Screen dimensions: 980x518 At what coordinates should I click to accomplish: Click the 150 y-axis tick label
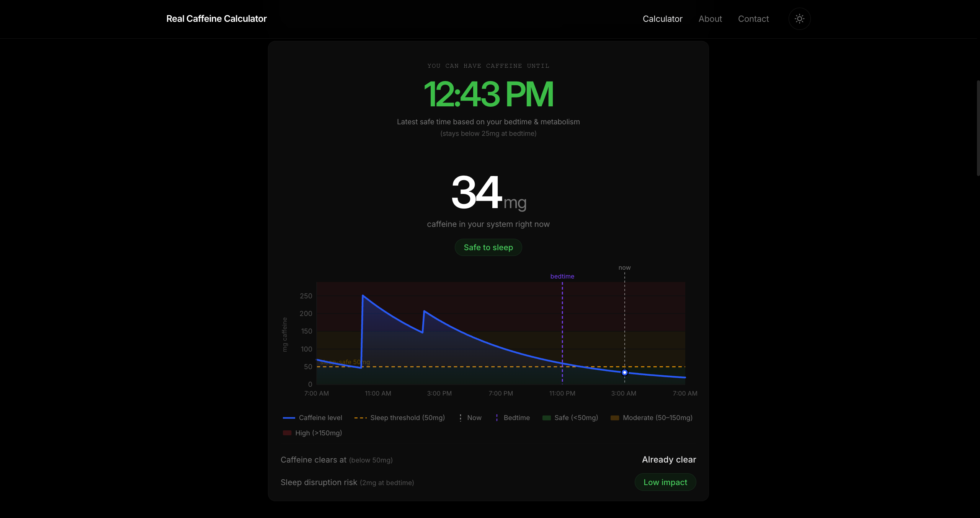pos(306,331)
